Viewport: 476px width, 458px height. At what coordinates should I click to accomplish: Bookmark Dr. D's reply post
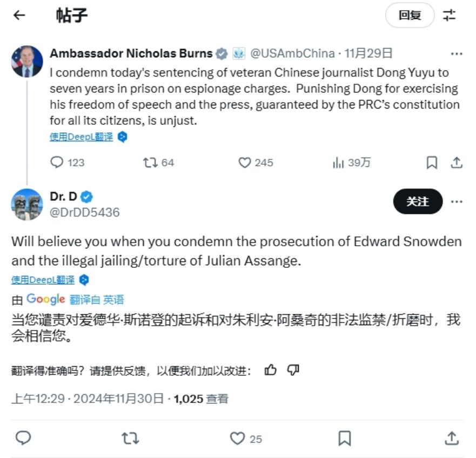click(345, 438)
